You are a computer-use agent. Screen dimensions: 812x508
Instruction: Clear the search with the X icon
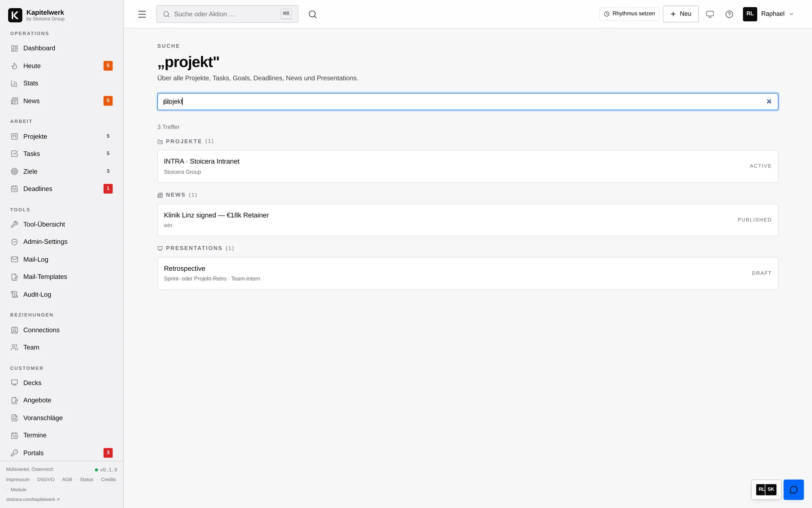point(769,101)
